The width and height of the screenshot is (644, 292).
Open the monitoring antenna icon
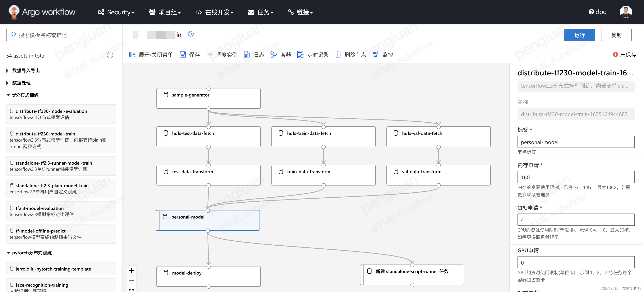pos(375,54)
